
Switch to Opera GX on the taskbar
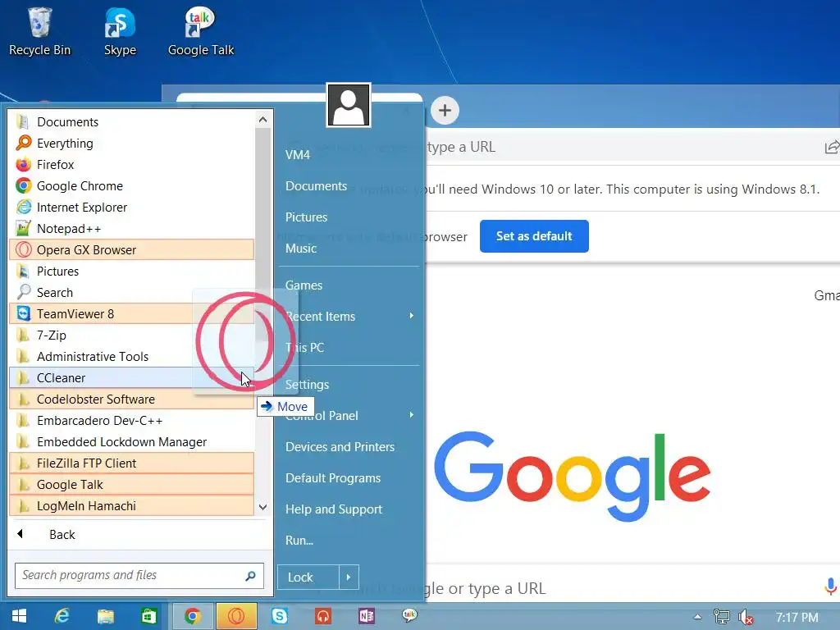click(236, 616)
